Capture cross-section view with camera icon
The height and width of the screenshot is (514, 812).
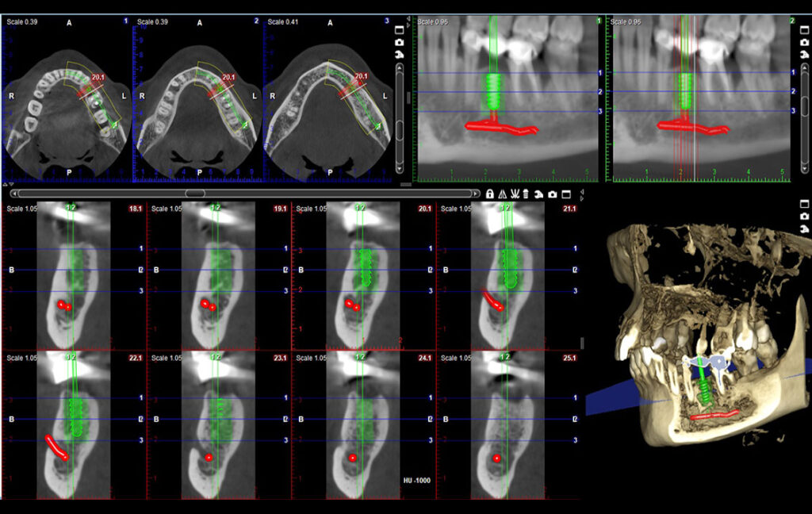point(553,194)
